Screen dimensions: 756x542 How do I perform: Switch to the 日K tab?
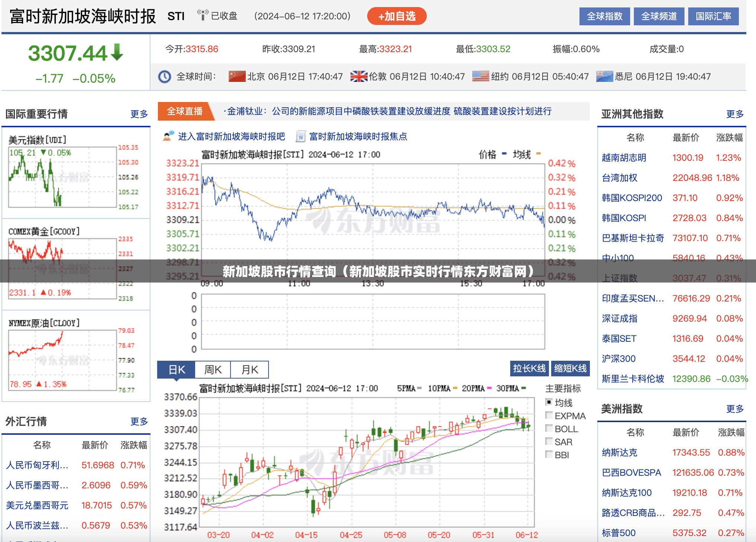pyautogui.click(x=176, y=370)
